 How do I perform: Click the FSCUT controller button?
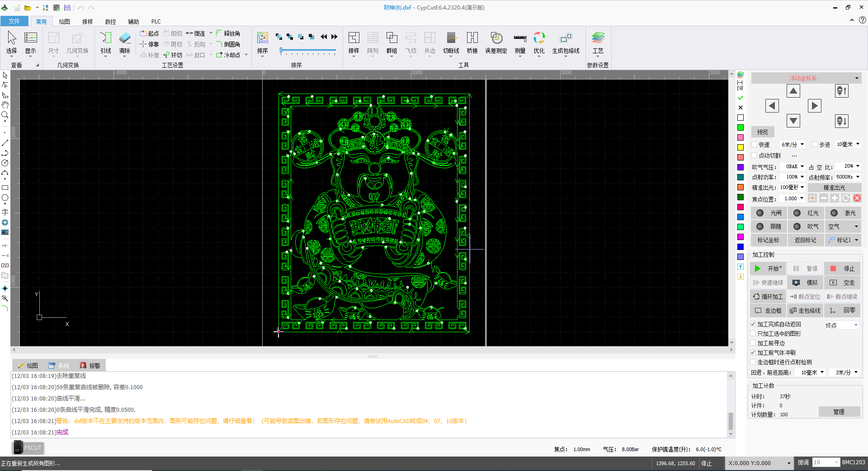click(28, 447)
